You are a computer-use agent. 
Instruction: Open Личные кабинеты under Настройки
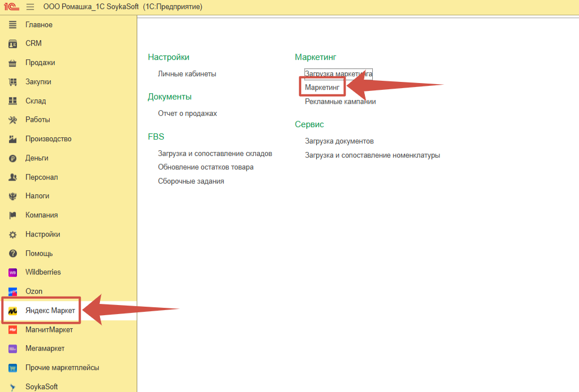coord(187,74)
